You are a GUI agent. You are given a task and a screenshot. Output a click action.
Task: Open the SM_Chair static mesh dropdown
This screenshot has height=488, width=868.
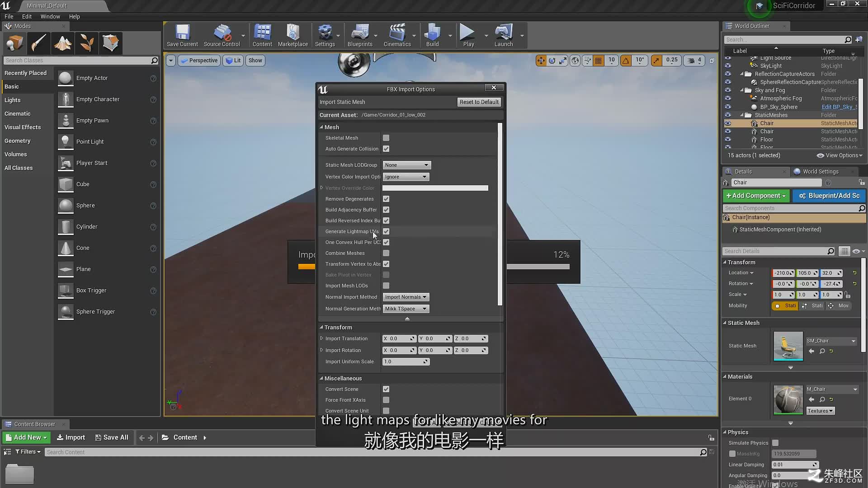[x=831, y=341]
